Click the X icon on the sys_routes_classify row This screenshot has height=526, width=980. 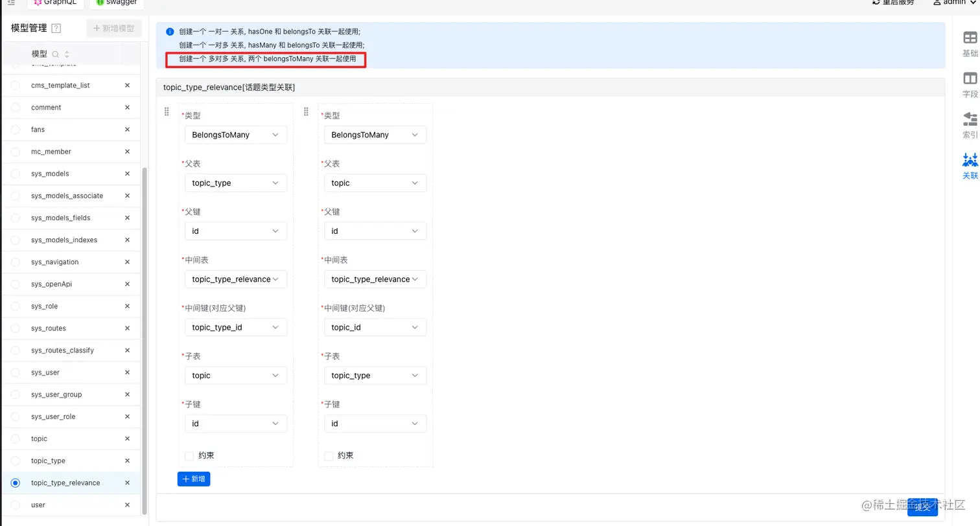tap(127, 350)
